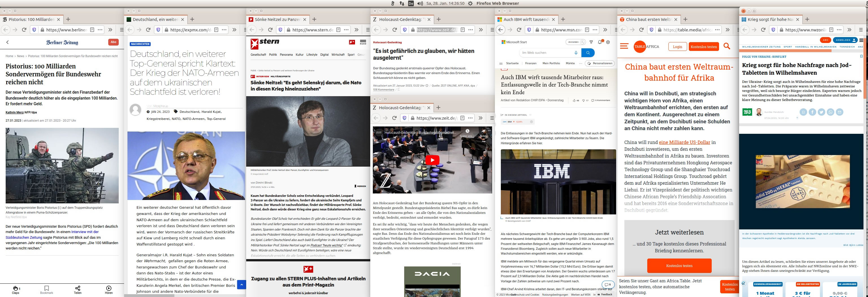The height and width of the screenshot is (297, 868).
Task: Click the MSN rewards trophy icon
Action: (x=591, y=42)
